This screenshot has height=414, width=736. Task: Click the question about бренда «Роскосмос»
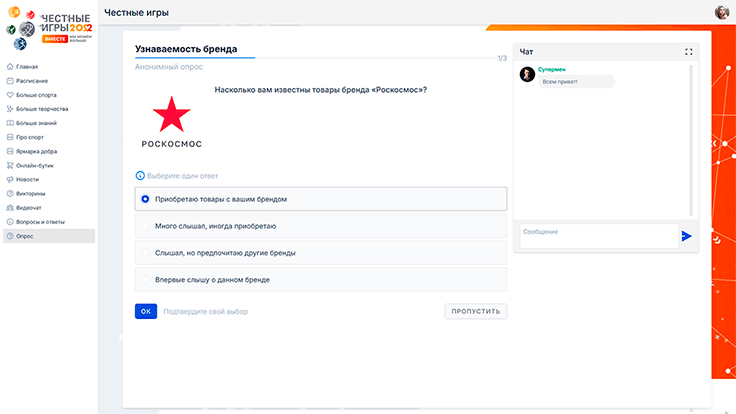point(321,90)
